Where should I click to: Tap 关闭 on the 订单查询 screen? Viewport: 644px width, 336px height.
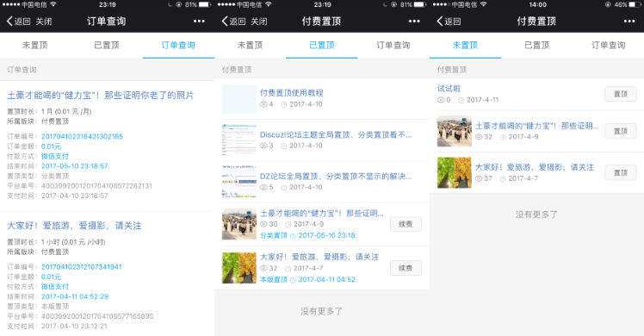[x=44, y=22]
